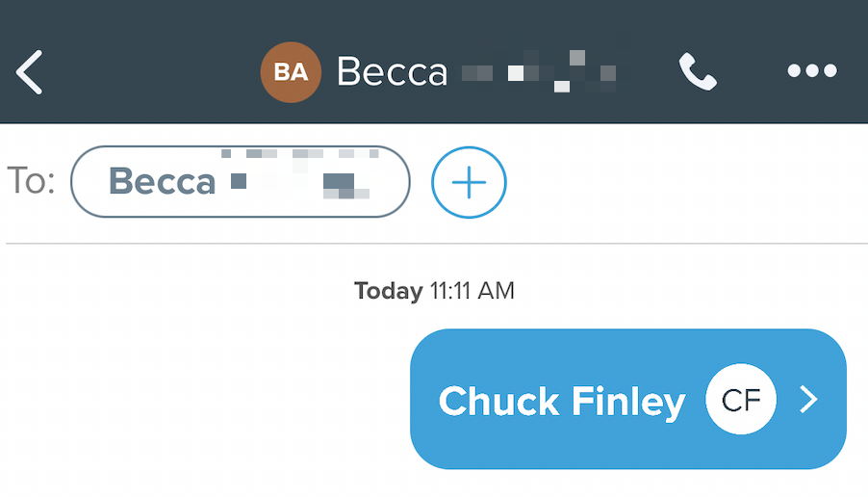
Task: Tap the pixelated part of the recipient chip
Action: click(300, 174)
